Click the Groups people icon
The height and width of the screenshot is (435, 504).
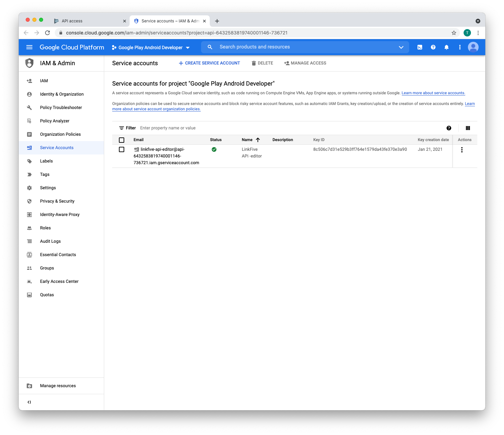coord(29,268)
